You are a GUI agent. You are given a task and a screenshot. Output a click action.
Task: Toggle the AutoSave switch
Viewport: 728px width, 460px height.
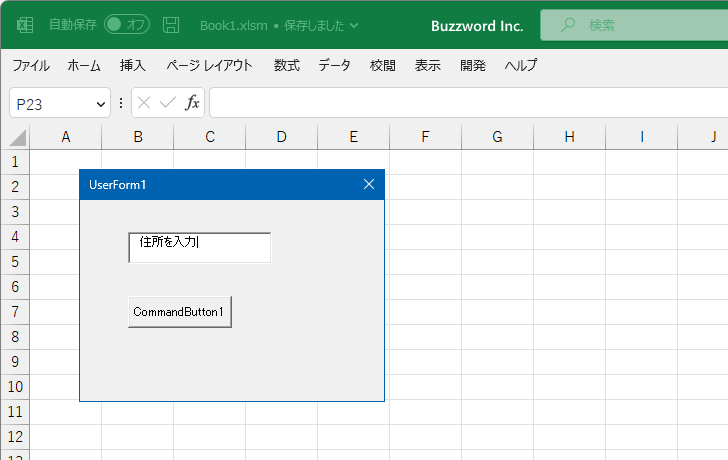tap(127, 25)
